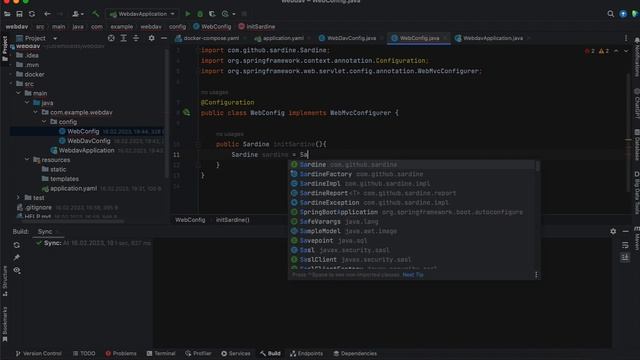Choose Savepoint java.sql completion suggestion
Image resolution: width=640 pixels, height=360 pixels.
411,241
